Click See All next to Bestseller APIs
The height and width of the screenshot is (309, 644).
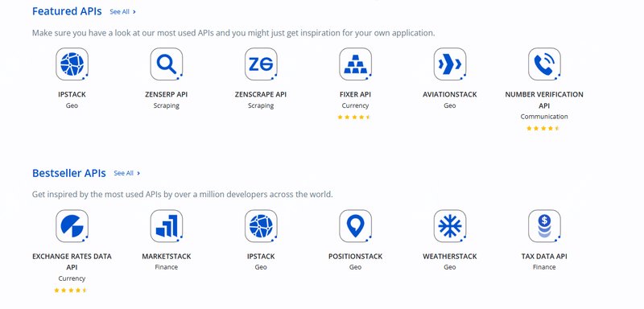pos(127,173)
